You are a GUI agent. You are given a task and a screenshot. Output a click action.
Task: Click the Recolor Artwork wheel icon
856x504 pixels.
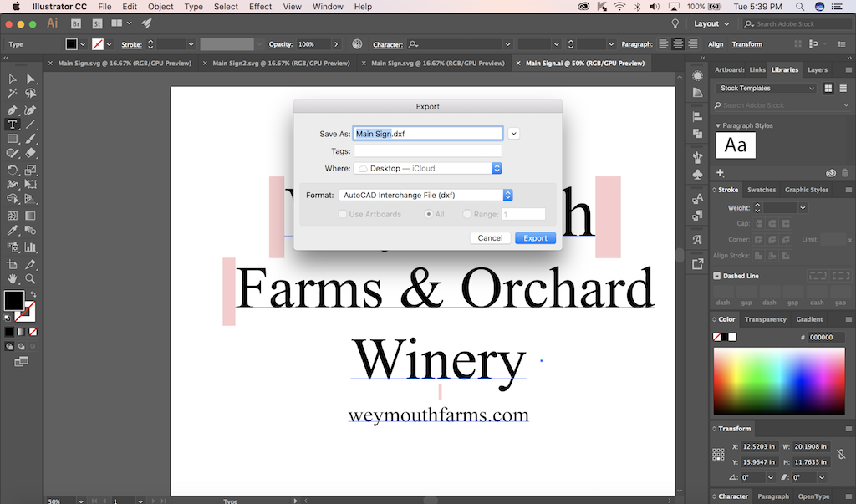pyautogui.click(x=357, y=44)
